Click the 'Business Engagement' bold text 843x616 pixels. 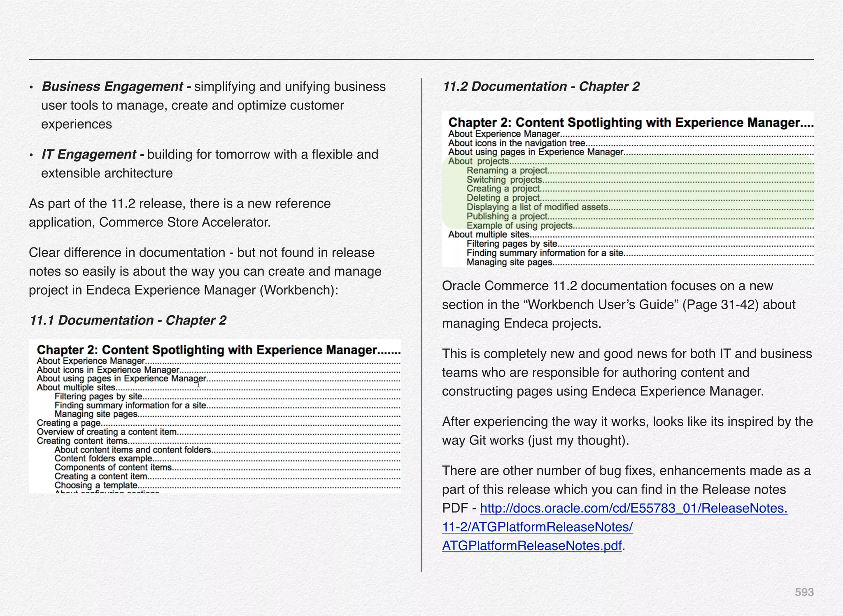(x=112, y=86)
